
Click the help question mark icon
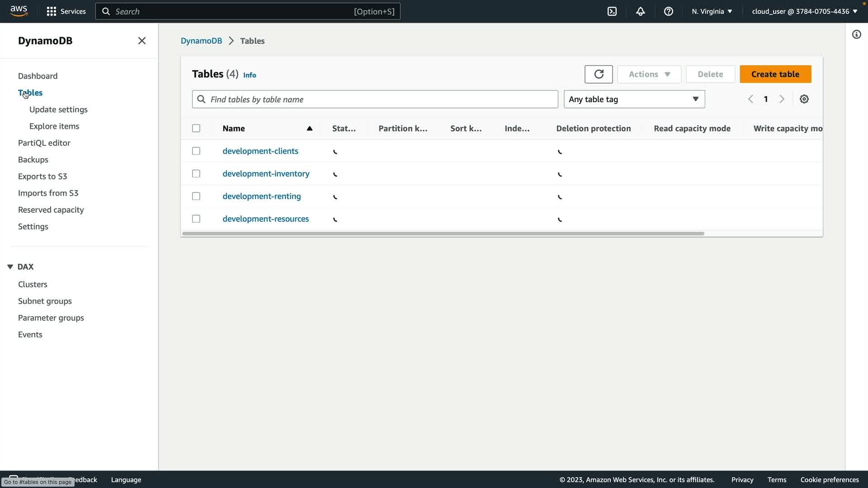point(669,11)
